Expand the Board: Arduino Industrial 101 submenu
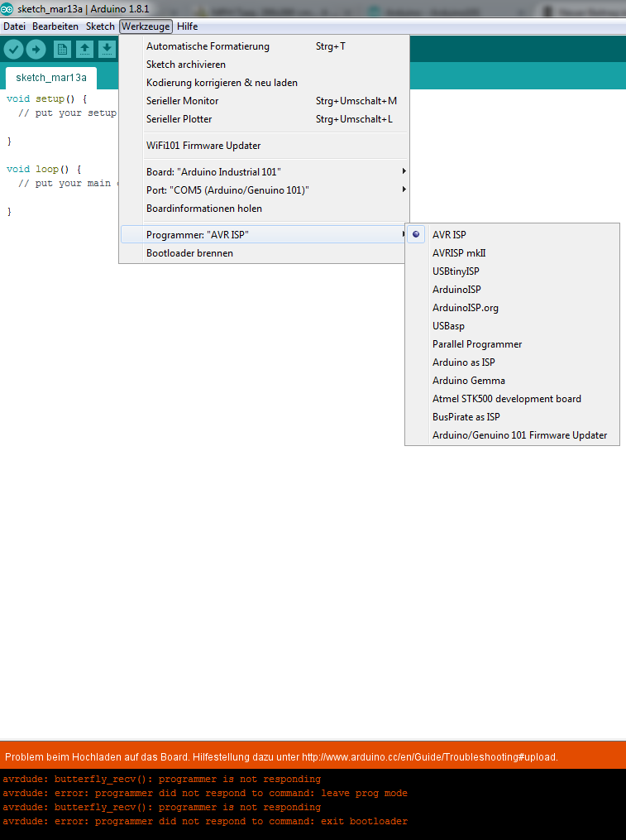The height and width of the screenshot is (840, 626). coord(264,172)
